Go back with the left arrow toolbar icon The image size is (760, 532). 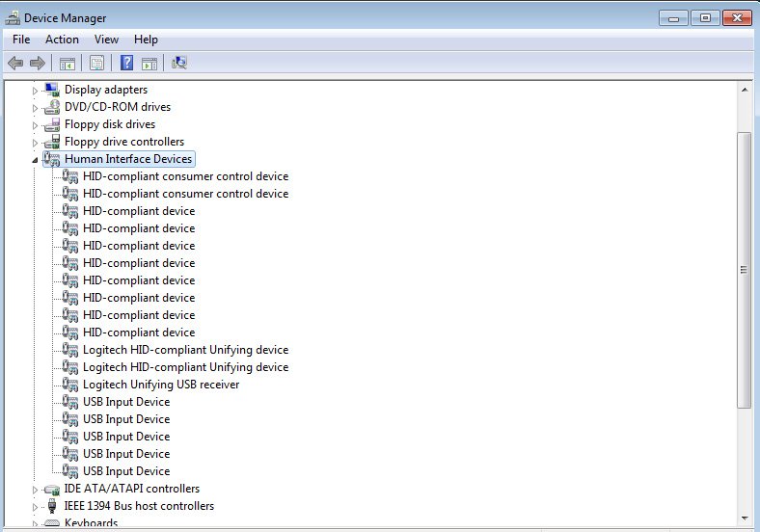point(15,63)
